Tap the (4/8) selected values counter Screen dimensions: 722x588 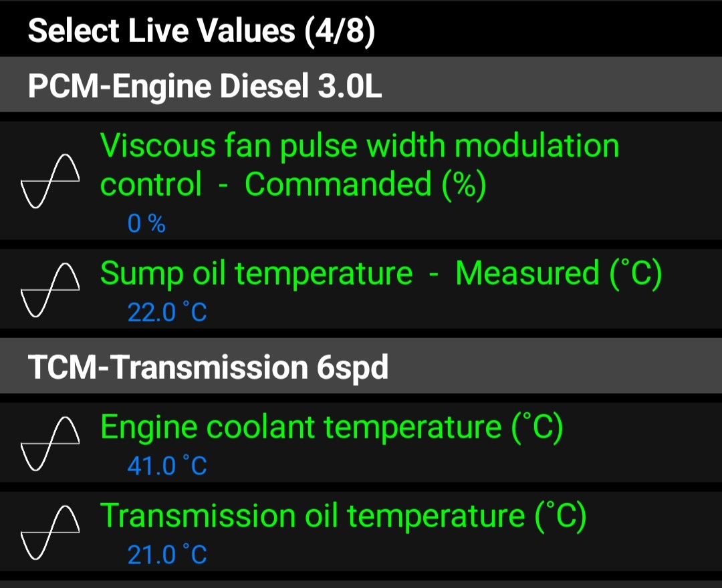[x=340, y=31]
